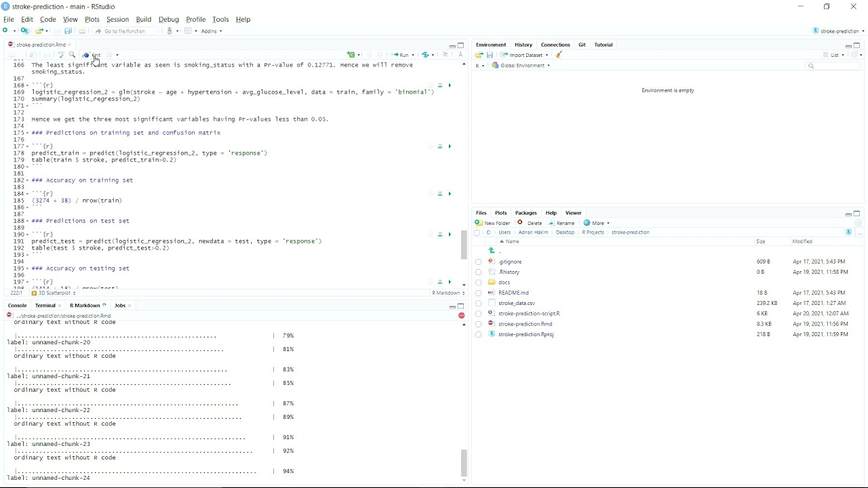This screenshot has width=868, height=488.
Task: Click the spell check ABC icon
Action: [60, 55]
